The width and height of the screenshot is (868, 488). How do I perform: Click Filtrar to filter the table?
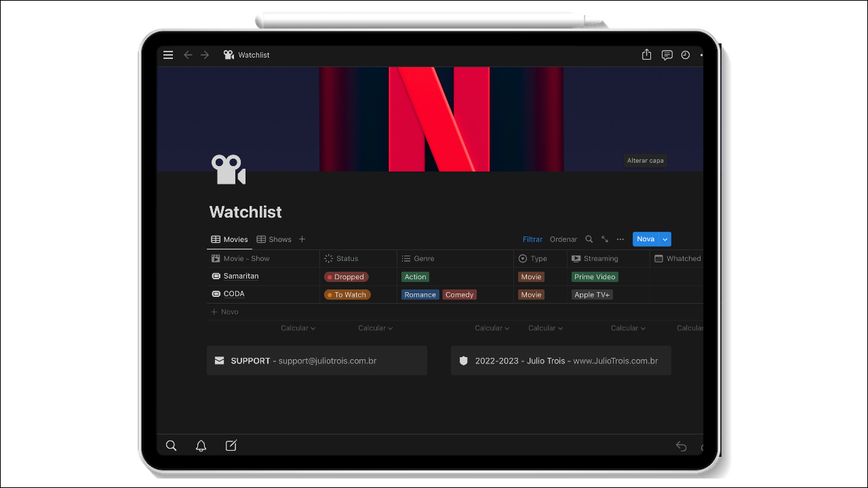(532, 239)
